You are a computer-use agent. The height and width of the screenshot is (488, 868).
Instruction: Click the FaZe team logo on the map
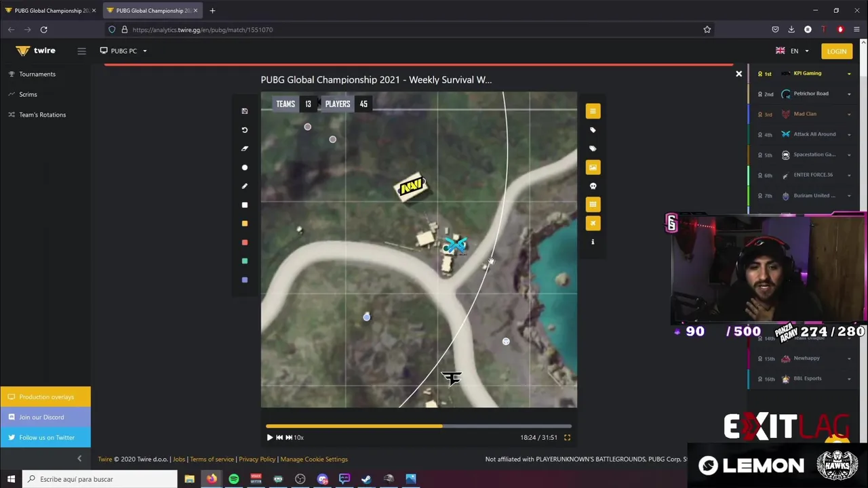[x=451, y=378]
